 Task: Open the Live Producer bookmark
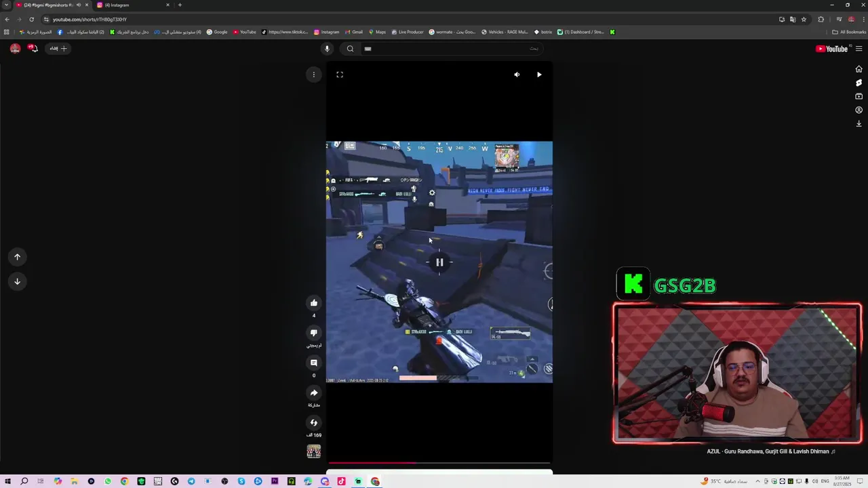pos(407,32)
